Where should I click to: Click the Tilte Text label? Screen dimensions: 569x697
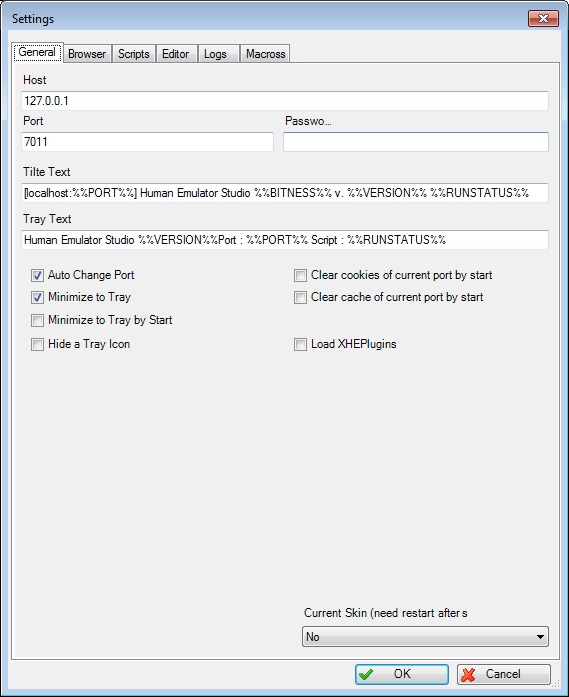[47, 172]
